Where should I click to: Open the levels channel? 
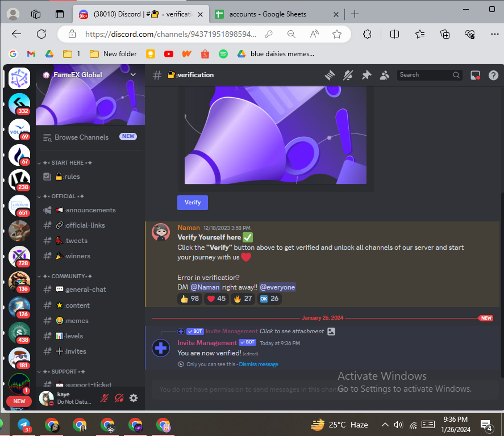click(x=90, y=336)
